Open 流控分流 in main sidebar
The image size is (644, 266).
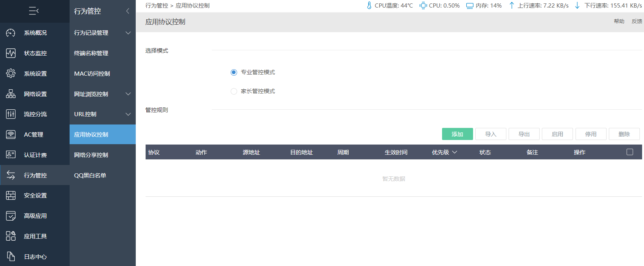[35, 114]
